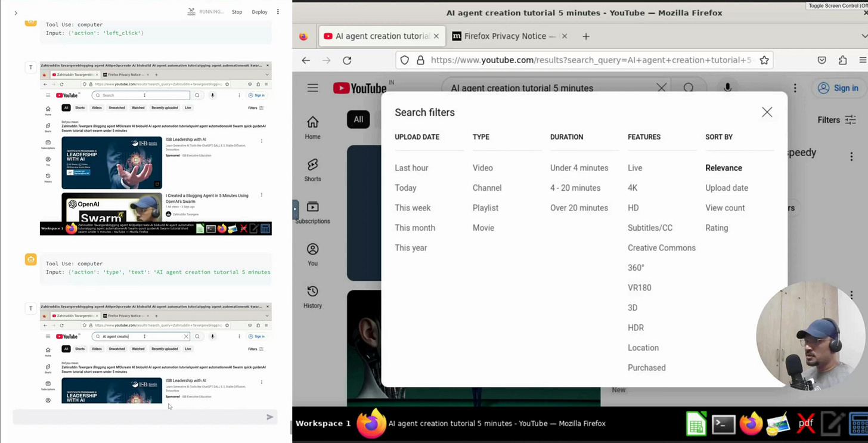Click the YouTube Sign in button
868x443 pixels.
(x=838, y=88)
